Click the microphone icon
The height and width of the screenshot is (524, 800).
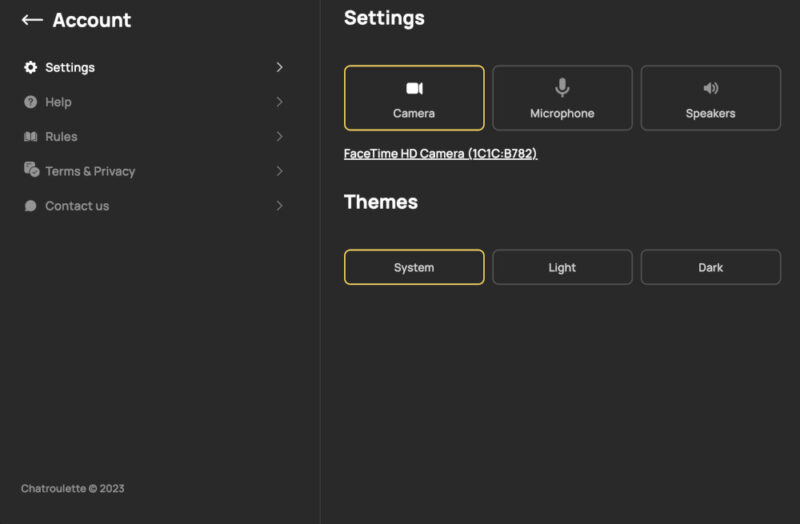(x=562, y=88)
